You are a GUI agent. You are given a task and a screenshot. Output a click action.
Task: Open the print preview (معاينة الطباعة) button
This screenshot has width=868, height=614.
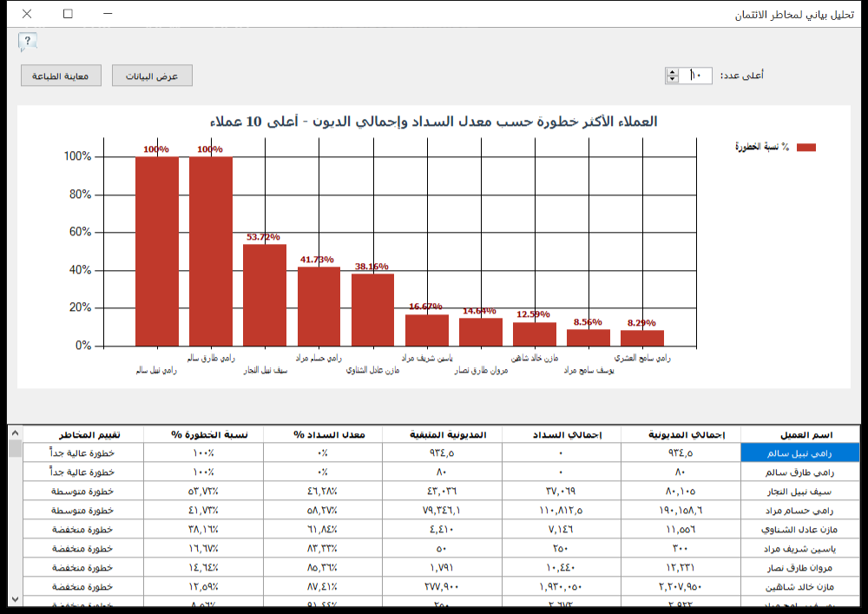click(61, 76)
